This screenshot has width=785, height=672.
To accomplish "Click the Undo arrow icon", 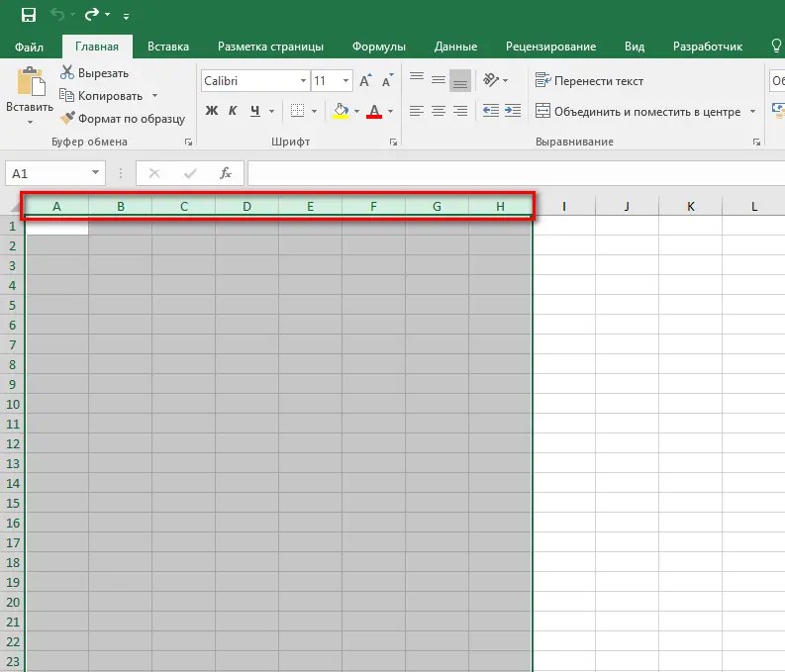I will click(x=57, y=15).
